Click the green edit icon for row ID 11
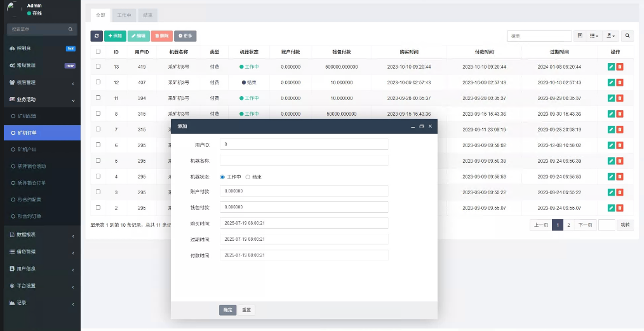Screen dimensions: 644x331 coord(611,98)
